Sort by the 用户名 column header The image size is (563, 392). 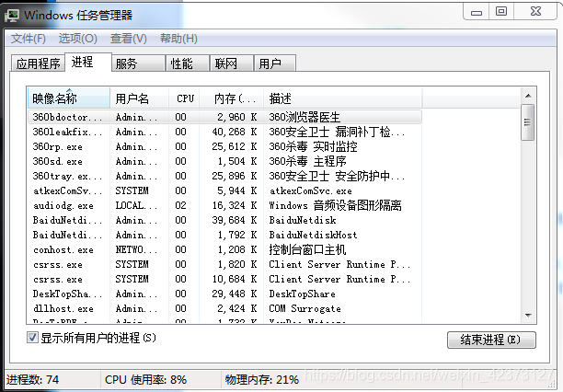139,98
